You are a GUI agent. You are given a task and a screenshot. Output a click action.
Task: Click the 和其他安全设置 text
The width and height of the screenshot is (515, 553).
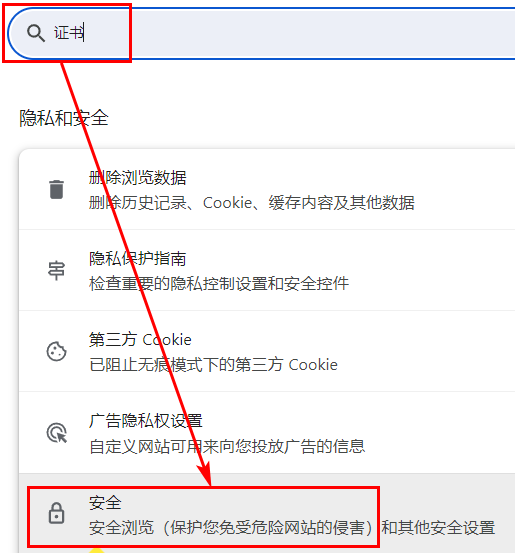[438, 528]
